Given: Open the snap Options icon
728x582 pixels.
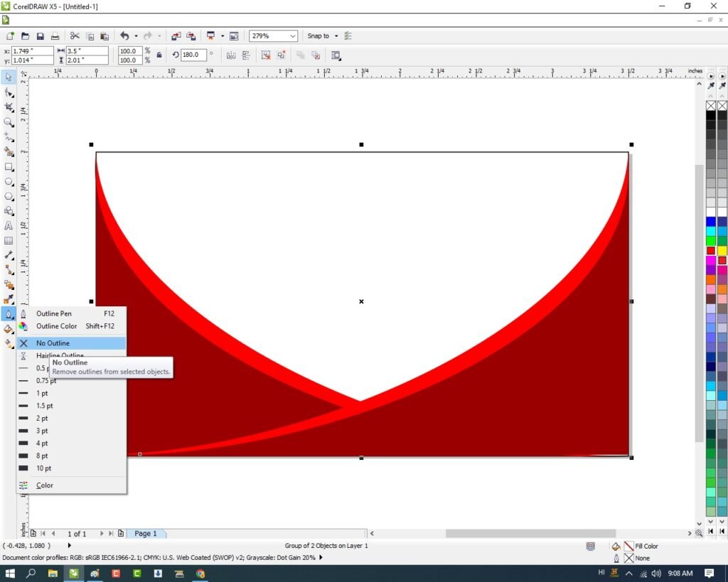Looking at the screenshot, I should [x=348, y=36].
